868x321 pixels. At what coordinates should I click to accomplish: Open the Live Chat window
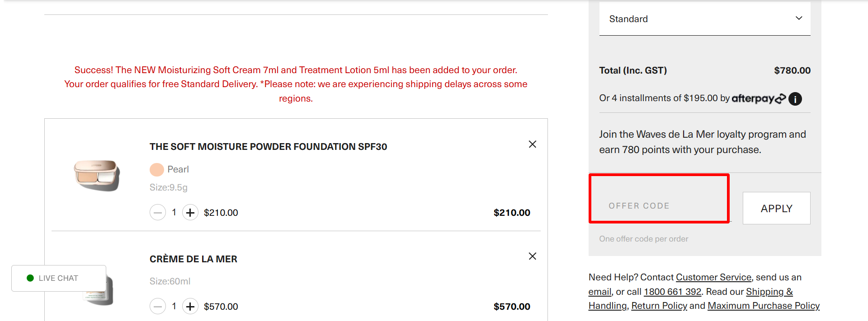pos(58,278)
